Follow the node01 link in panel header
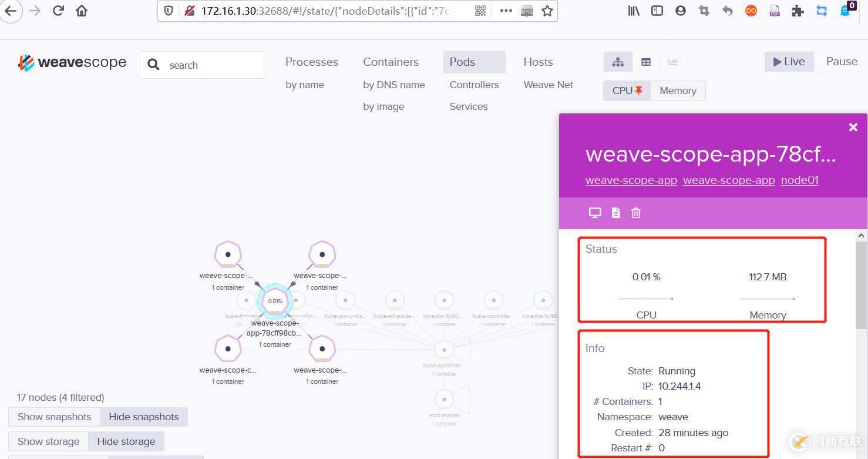This screenshot has width=868, height=459. [x=799, y=180]
